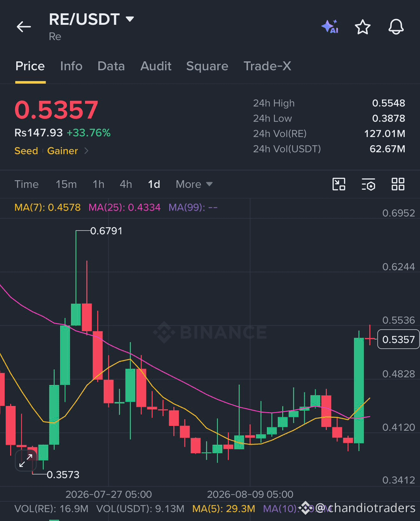Tap the MA(7): 0.4578 indicator label

point(48,208)
